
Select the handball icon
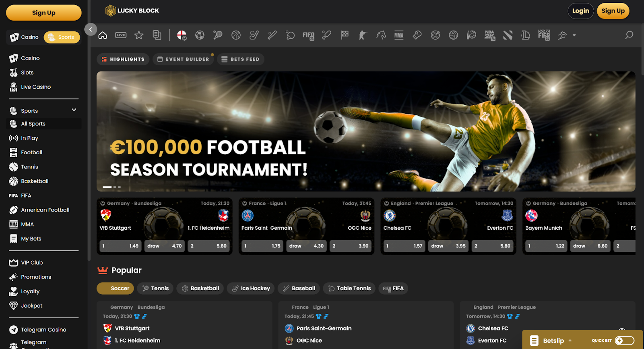[471, 35]
